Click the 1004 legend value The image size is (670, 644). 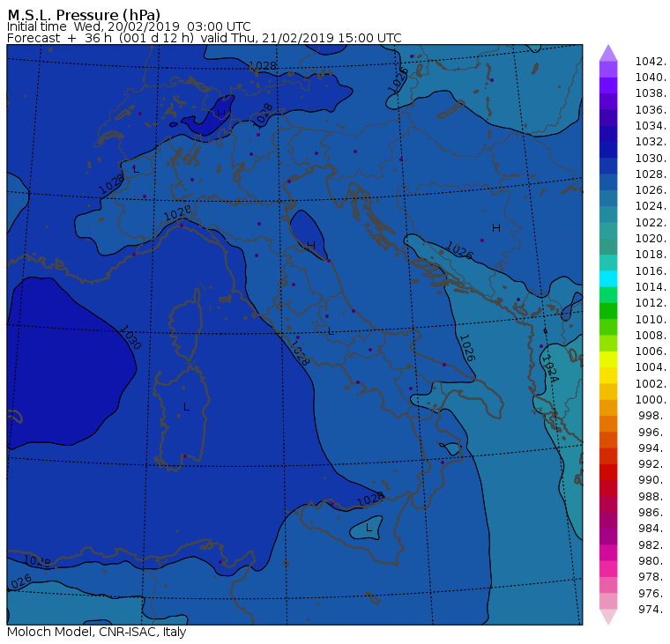coord(651,366)
